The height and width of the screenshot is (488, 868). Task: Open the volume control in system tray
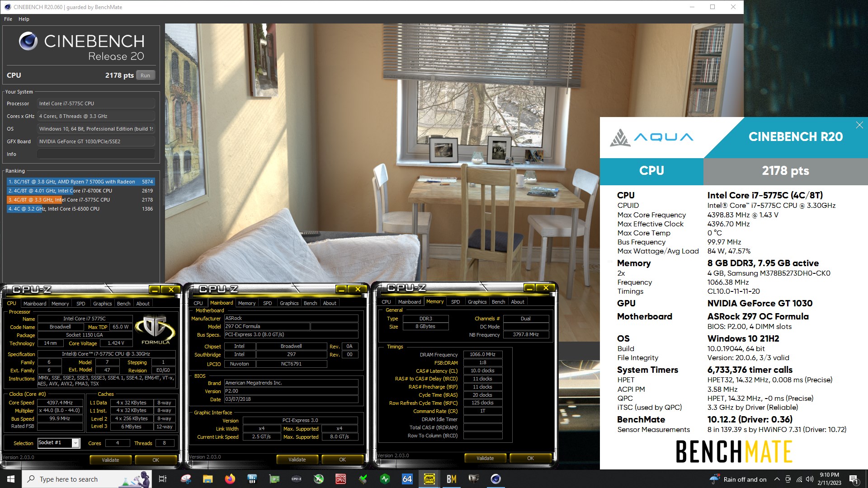point(810,479)
